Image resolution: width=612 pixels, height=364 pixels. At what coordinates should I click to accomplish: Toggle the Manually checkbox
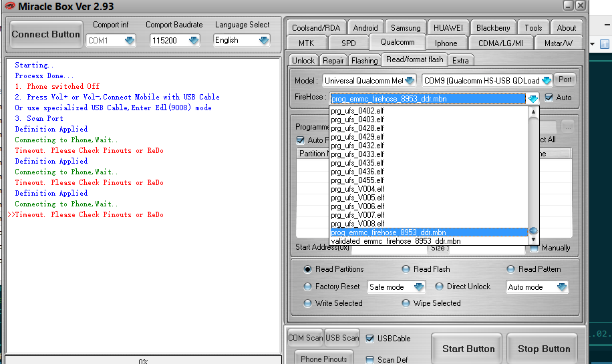534,248
